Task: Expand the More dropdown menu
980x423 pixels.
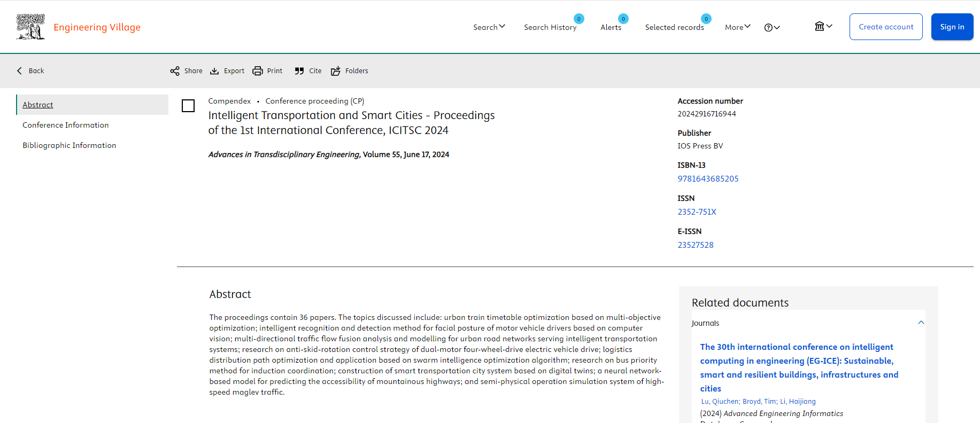Action: [x=737, y=27]
